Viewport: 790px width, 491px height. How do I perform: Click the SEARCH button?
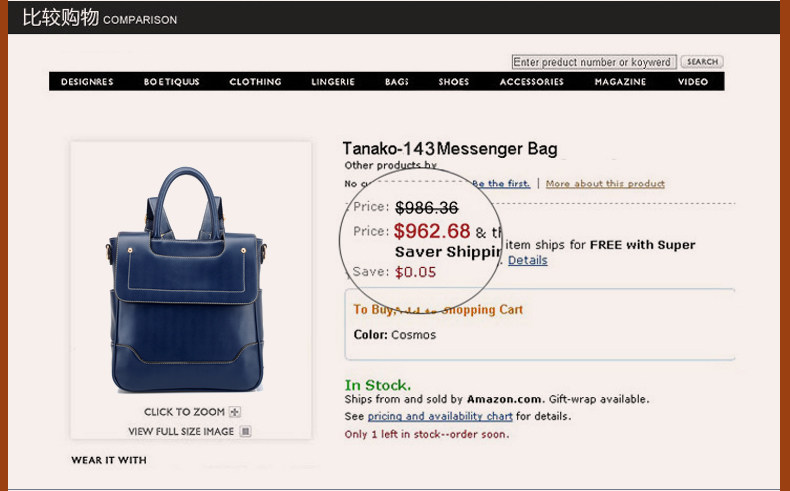(702, 61)
